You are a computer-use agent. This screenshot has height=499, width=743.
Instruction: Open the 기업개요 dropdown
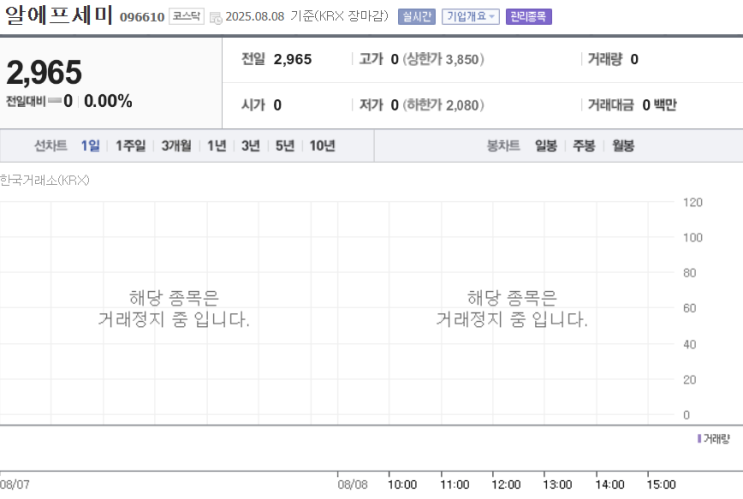(471, 17)
